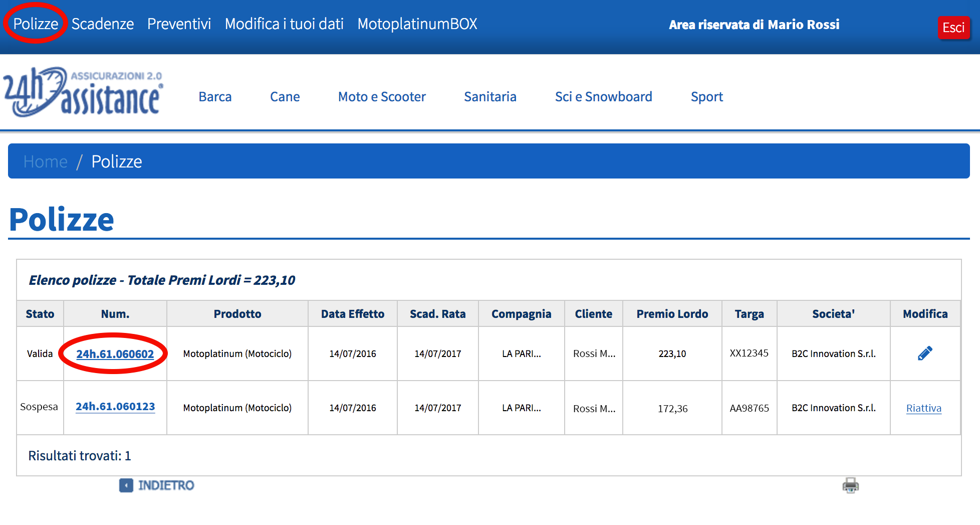Click the Premio Lordo column header
The height and width of the screenshot is (525, 980).
(x=672, y=314)
